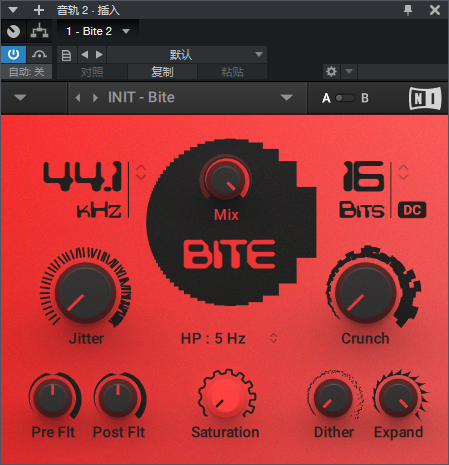Select the previous NI preset arrow
Screen dimensions: 449x465
[x=78, y=98]
